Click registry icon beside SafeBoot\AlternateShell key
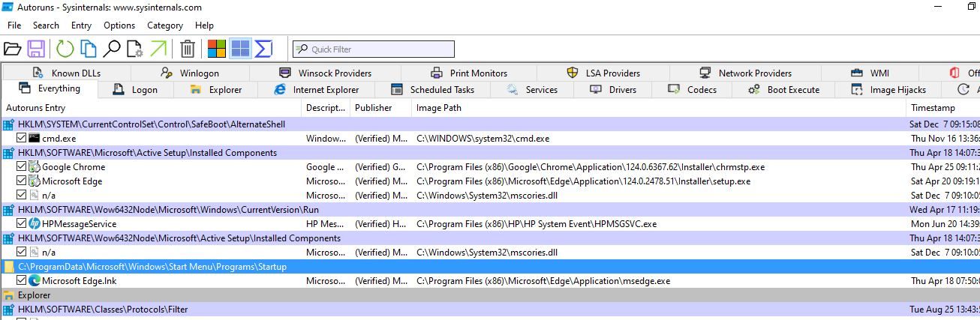This screenshot has height=320, width=980. coord(9,124)
